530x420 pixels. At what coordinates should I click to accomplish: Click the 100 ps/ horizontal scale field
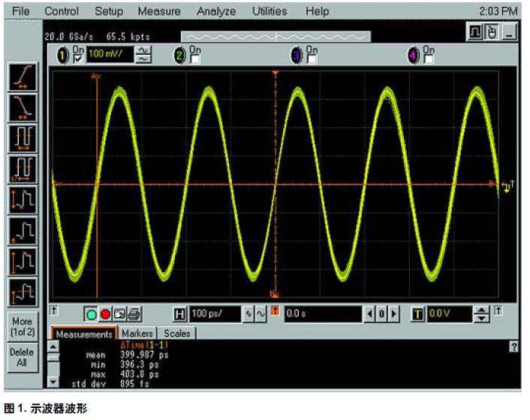click(x=214, y=315)
